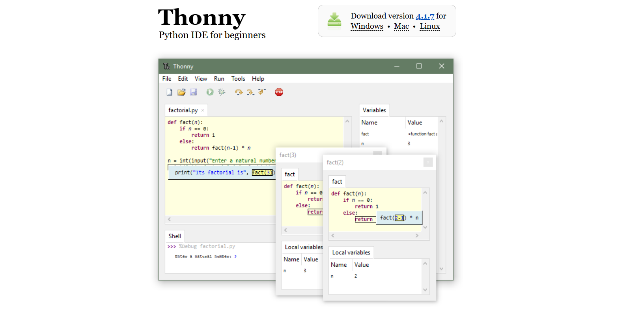The image size is (644, 336).
Task: Click fact(2) window title bar text
Action: (335, 162)
